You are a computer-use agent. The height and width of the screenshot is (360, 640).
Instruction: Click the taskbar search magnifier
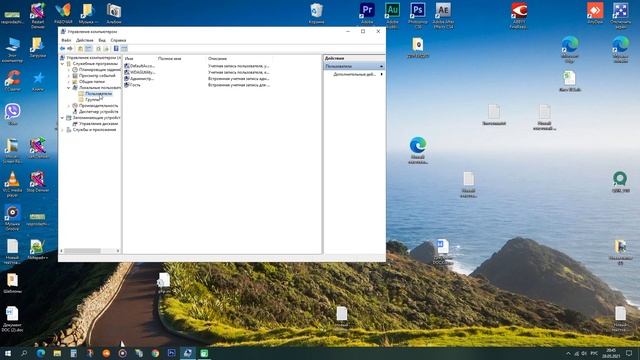(24, 353)
